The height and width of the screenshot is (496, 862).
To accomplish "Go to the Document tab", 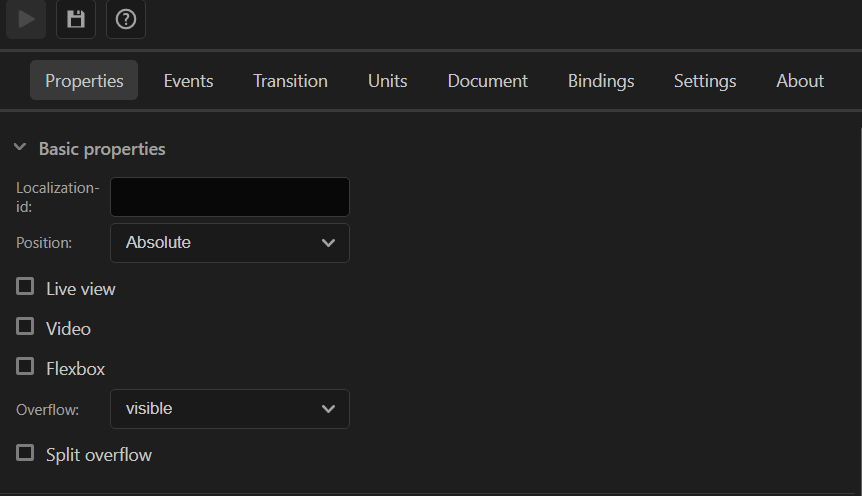I will click(488, 81).
